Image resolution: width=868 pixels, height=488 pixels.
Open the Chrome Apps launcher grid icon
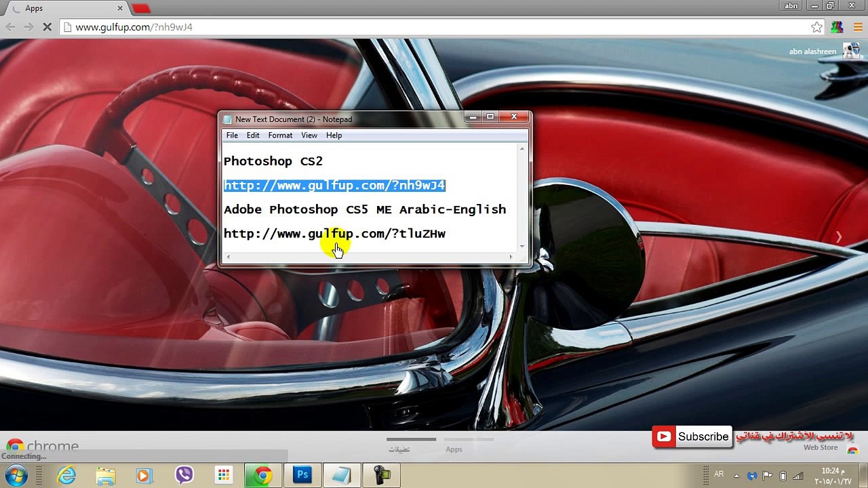[223, 475]
